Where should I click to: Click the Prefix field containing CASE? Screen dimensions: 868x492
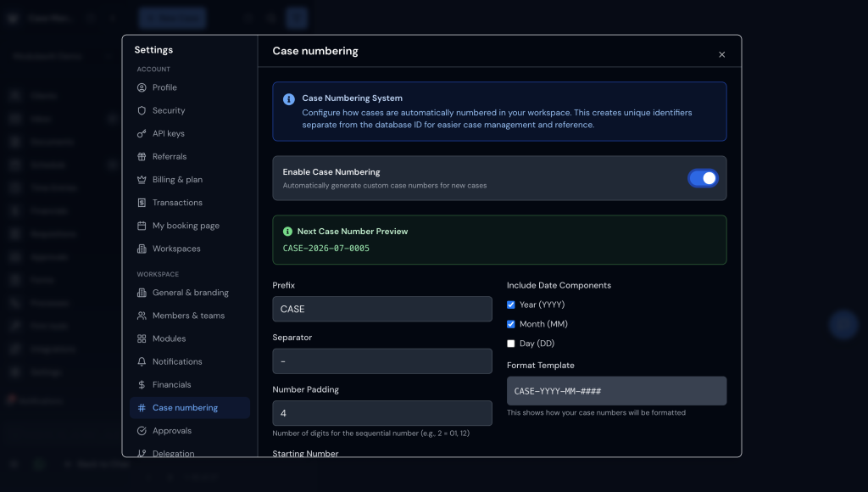(382, 309)
